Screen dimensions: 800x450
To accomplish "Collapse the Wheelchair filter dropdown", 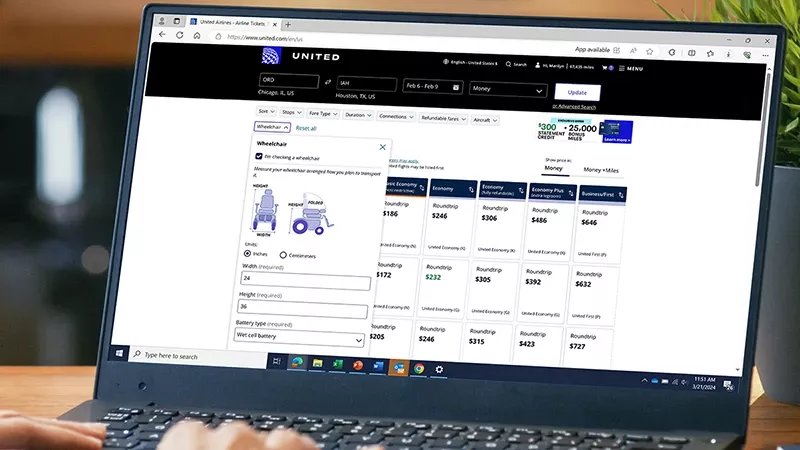I will pos(272,127).
